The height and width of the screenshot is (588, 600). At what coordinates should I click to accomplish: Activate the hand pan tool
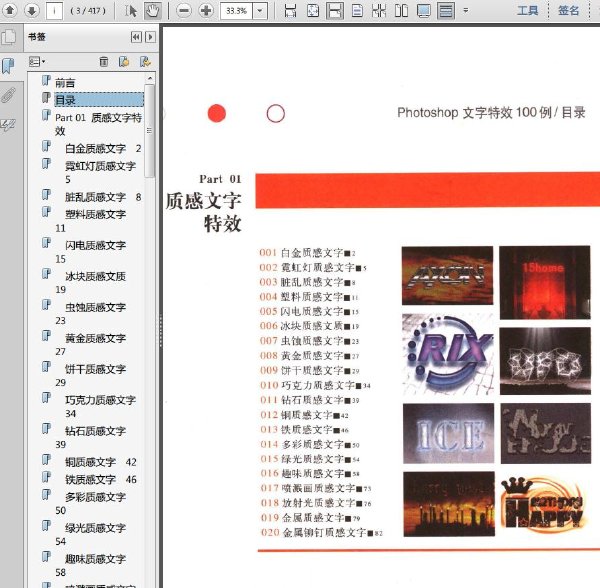click(x=152, y=11)
